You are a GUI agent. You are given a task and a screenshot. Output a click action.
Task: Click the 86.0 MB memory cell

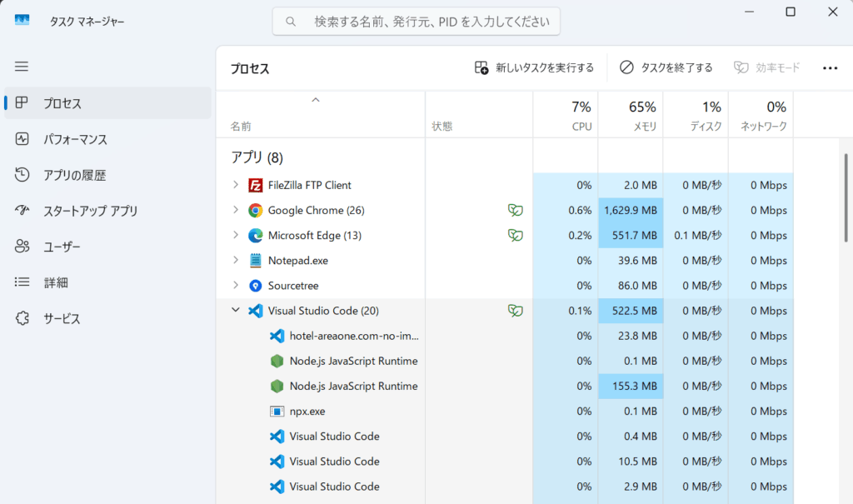click(x=631, y=286)
